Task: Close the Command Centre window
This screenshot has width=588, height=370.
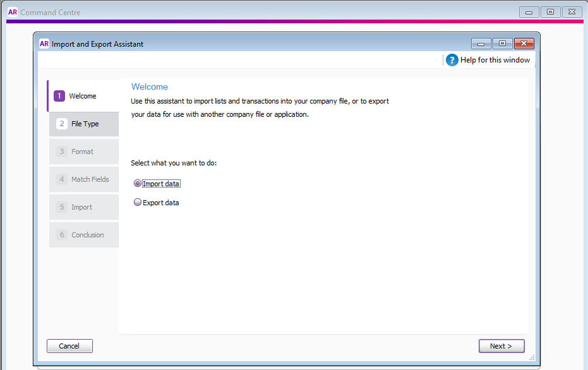Action: click(572, 12)
